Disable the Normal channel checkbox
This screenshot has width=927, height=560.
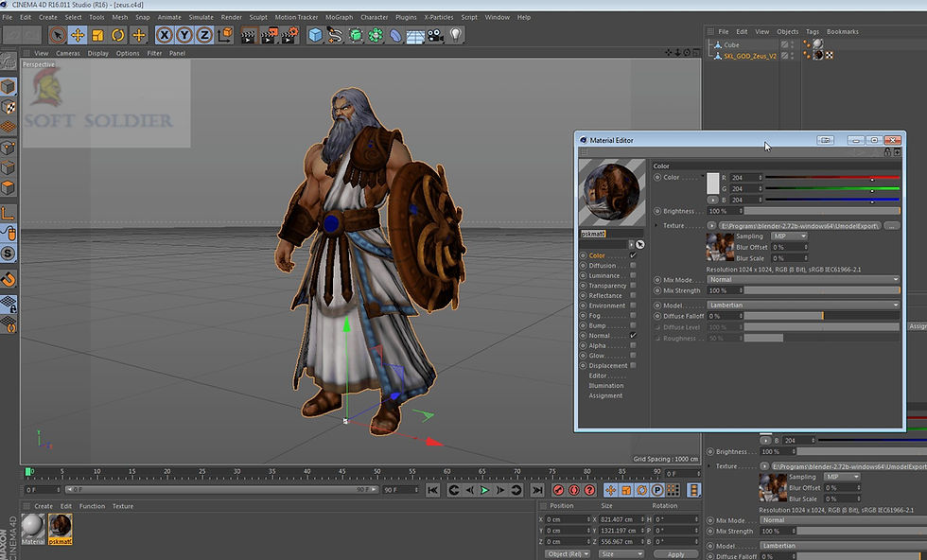[633, 335]
